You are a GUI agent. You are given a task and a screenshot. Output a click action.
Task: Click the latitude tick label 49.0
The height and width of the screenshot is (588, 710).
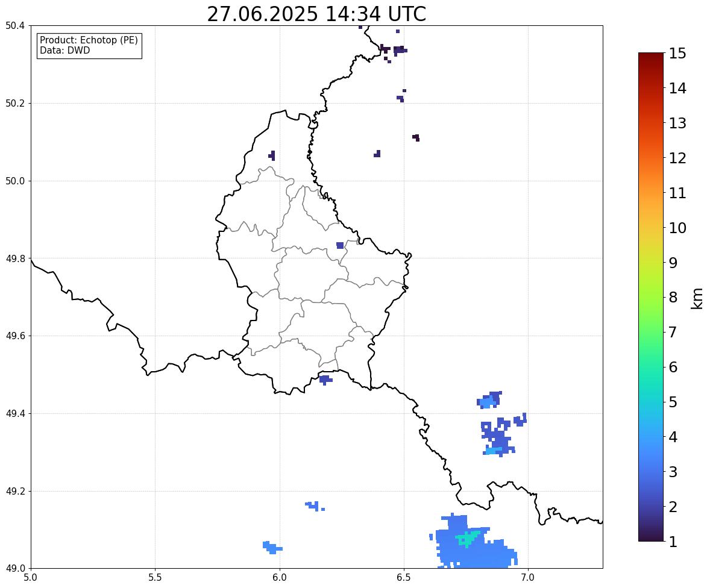[15, 569]
